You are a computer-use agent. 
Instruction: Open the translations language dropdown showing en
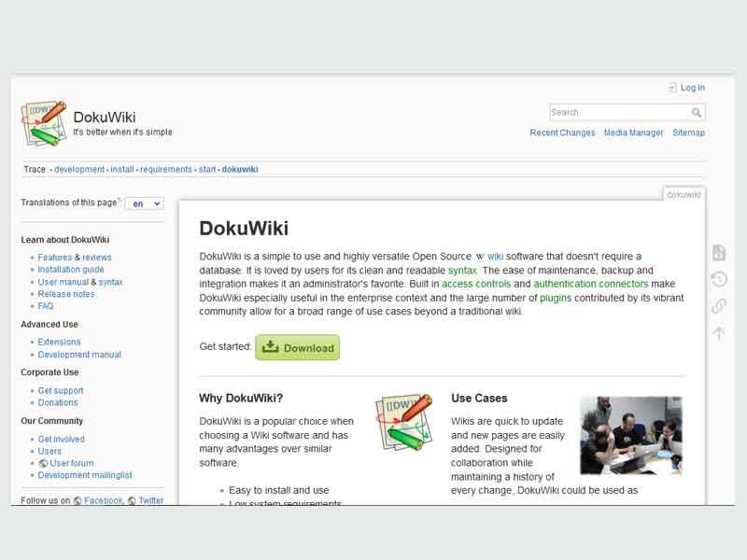click(x=145, y=203)
